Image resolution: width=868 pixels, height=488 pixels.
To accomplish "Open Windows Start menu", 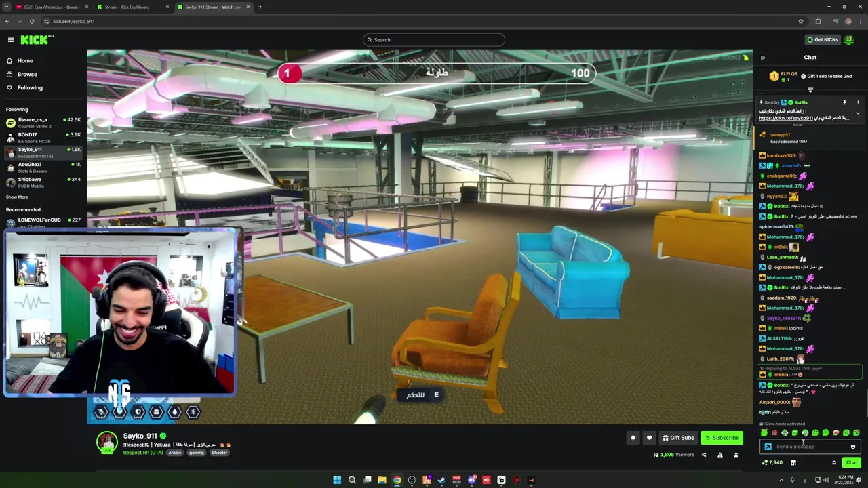I will coord(337,480).
